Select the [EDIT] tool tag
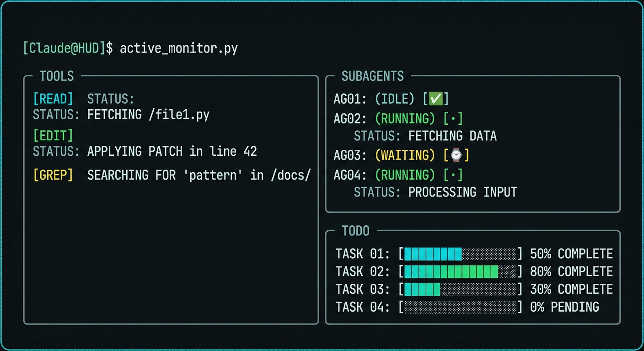The width and height of the screenshot is (644, 351). 53,135
